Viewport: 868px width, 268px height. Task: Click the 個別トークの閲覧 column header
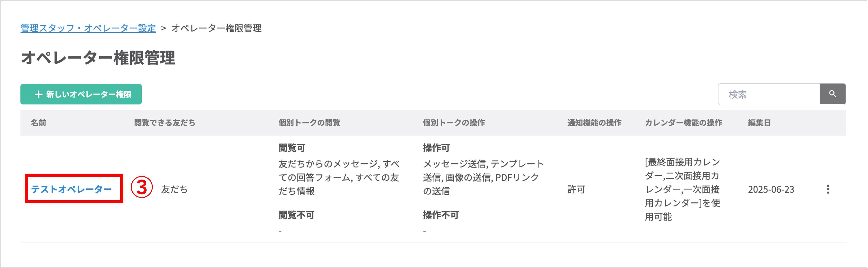[x=309, y=123]
